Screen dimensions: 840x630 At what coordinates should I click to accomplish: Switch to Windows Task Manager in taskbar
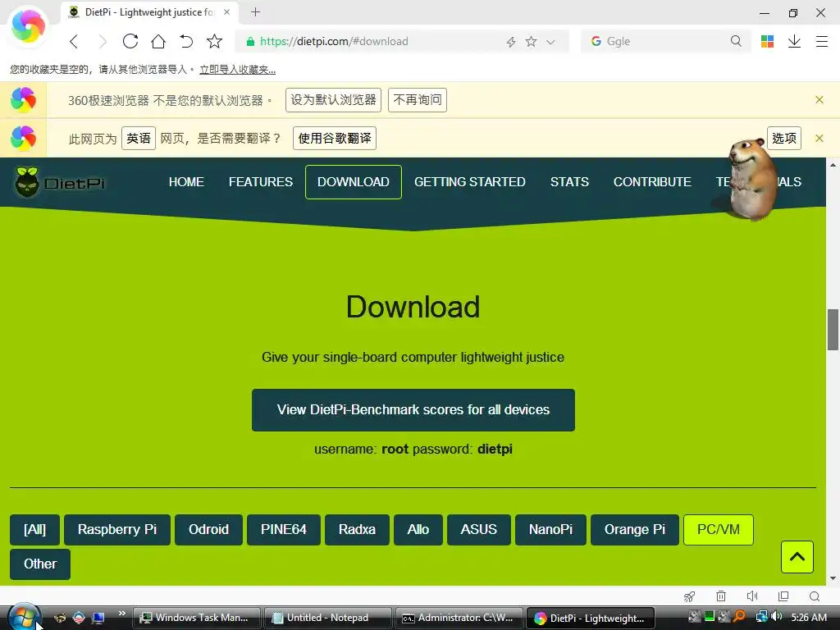pos(197,618)
